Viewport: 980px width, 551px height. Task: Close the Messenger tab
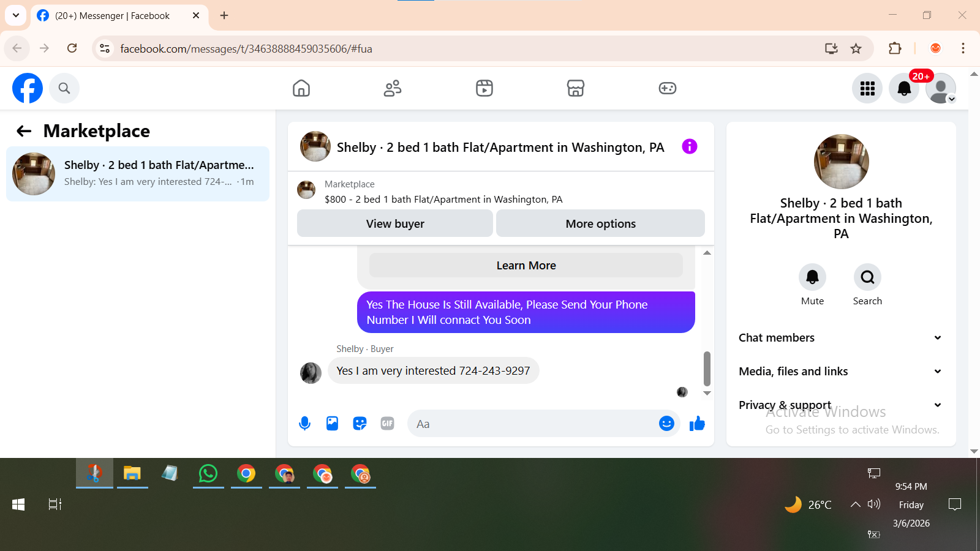[x=196, y=15]
